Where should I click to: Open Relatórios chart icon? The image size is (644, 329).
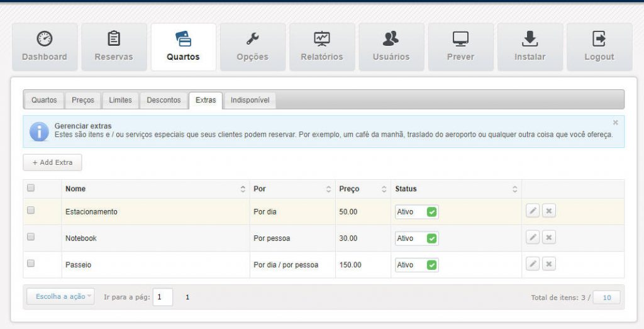click(322, 39)
